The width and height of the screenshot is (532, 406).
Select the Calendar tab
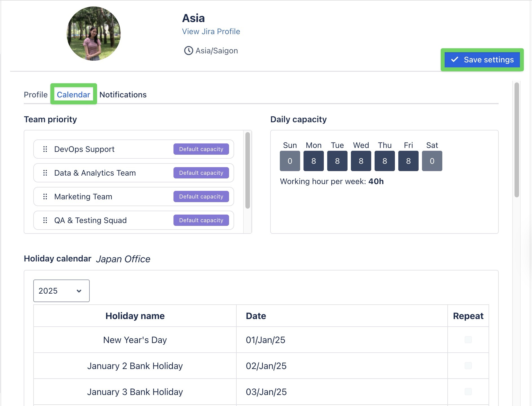(73, 95)
